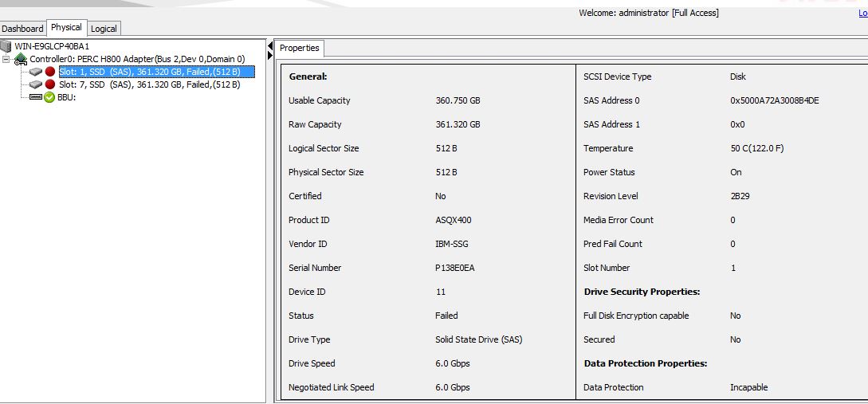Click the Data Protection Properties: heading
Image resolution: width=868 pixels, height=404 pixels.
pos(646,363)
